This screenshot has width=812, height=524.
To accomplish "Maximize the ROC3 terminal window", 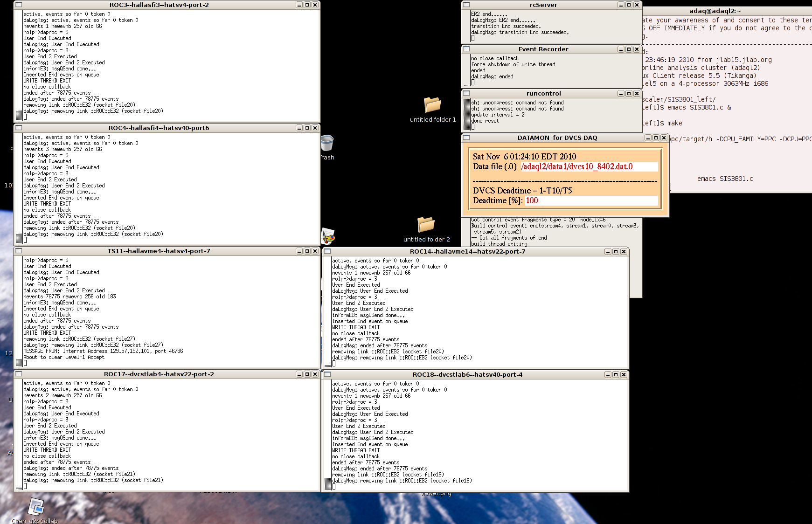I will [x=307, y=5].
